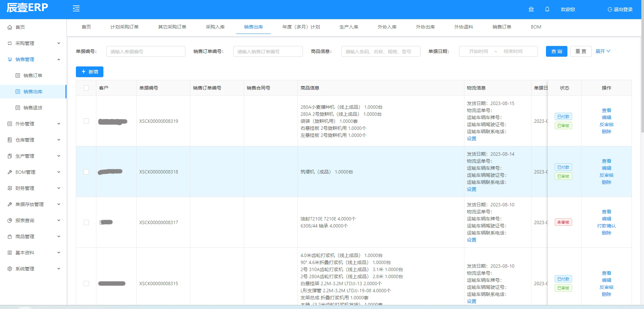Click the 外协管理 sidebar icon
The width and height of the screenshot is (644, 309).
click(10, 124)
